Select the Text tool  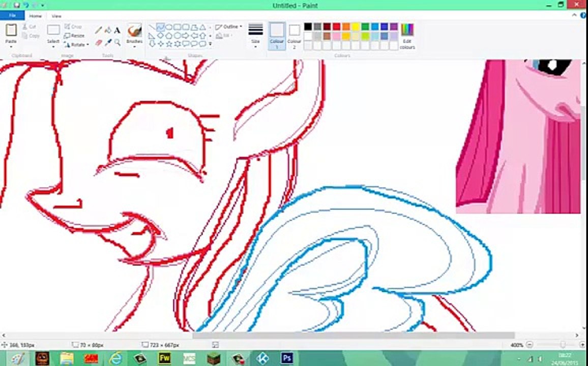(x=117, y=30)
